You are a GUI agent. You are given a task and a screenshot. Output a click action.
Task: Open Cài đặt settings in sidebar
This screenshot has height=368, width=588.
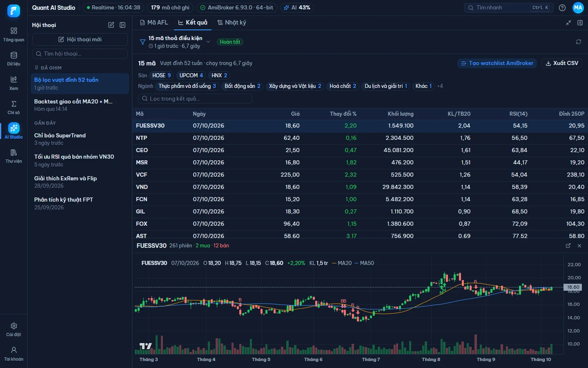(x=13, y=329)
